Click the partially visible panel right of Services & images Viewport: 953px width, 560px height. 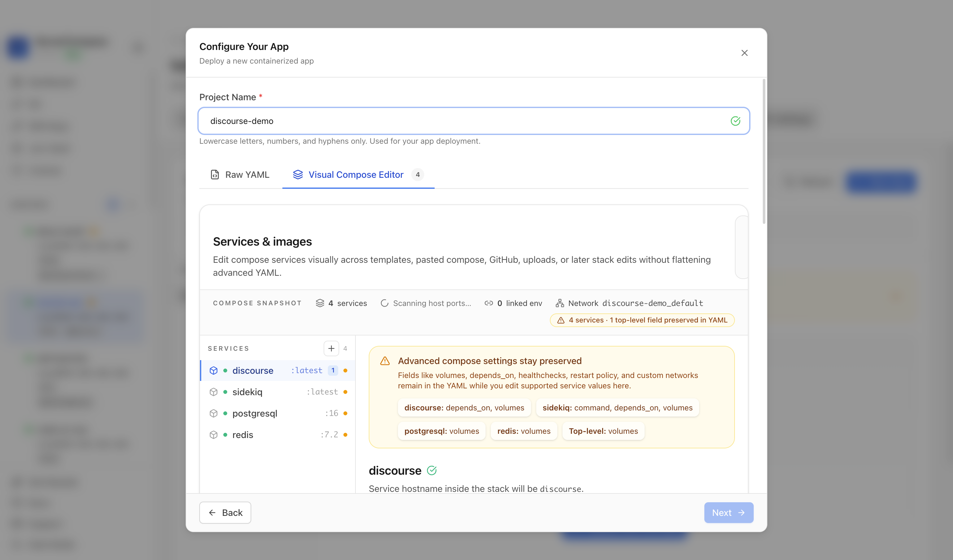(x=741, y=247)
